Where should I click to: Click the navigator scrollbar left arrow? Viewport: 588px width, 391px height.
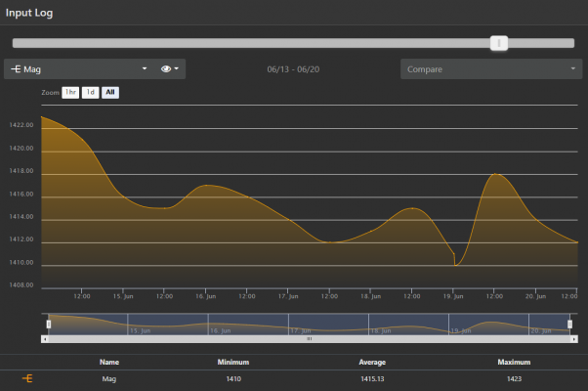pyautogui.click(x=45, y=339)
